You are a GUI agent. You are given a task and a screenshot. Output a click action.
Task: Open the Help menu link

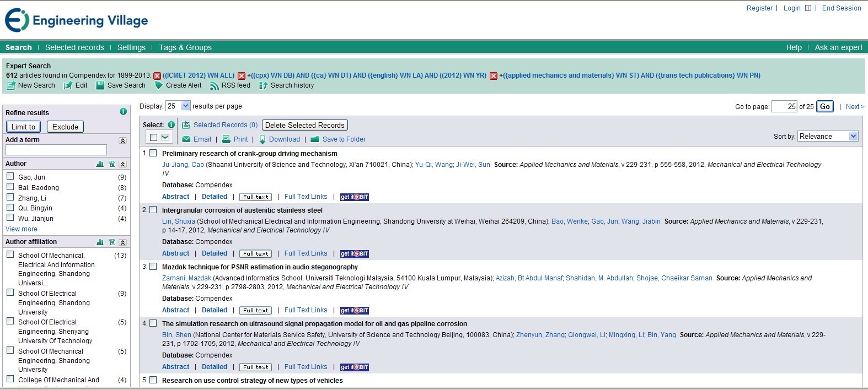tap(794, 47)
